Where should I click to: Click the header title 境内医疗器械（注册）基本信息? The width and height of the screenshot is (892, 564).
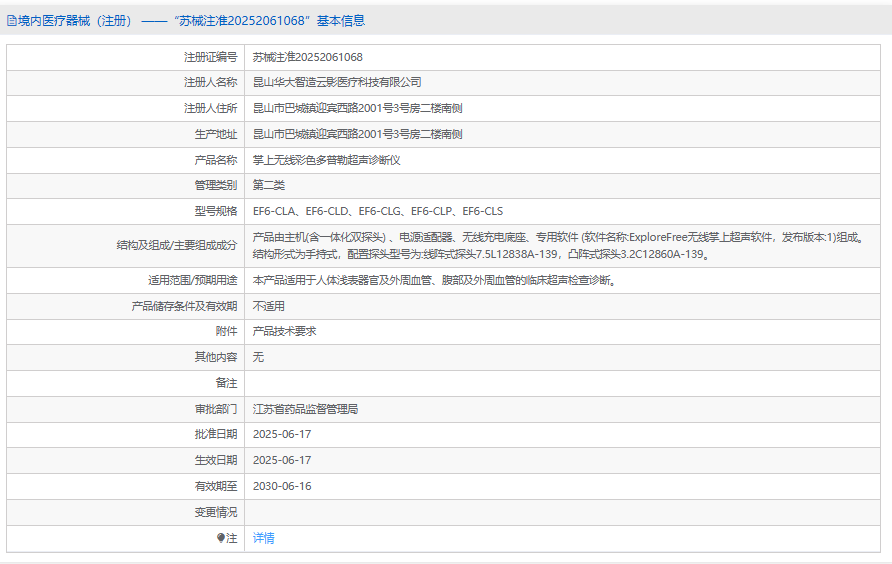(x=191, y=21)
